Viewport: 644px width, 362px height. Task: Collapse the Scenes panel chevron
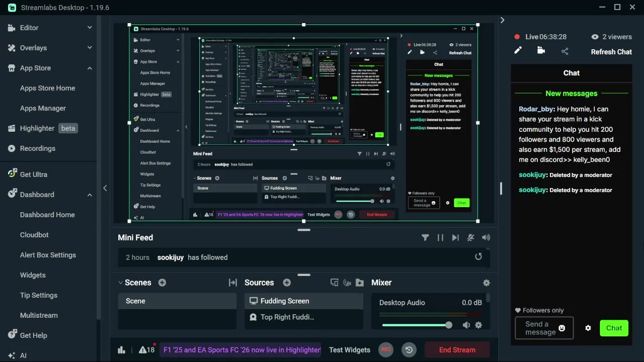[x=120, y=283]
